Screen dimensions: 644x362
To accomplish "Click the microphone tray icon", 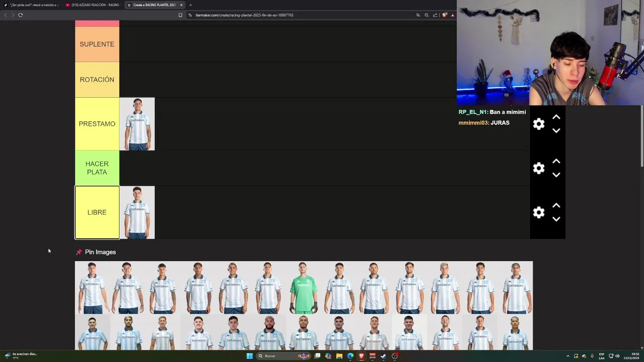I will 592,356.
